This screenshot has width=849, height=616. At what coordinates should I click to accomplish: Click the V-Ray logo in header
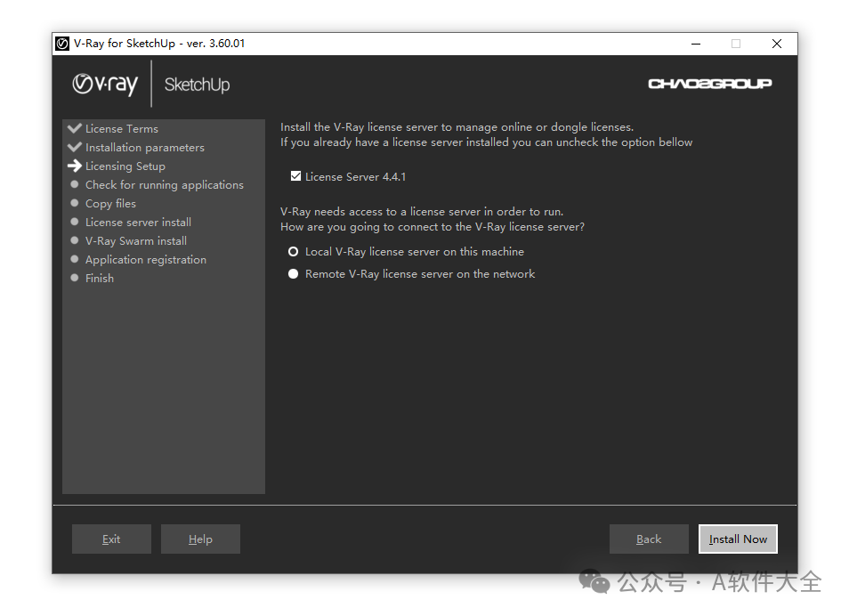click(x=105, y=84)
